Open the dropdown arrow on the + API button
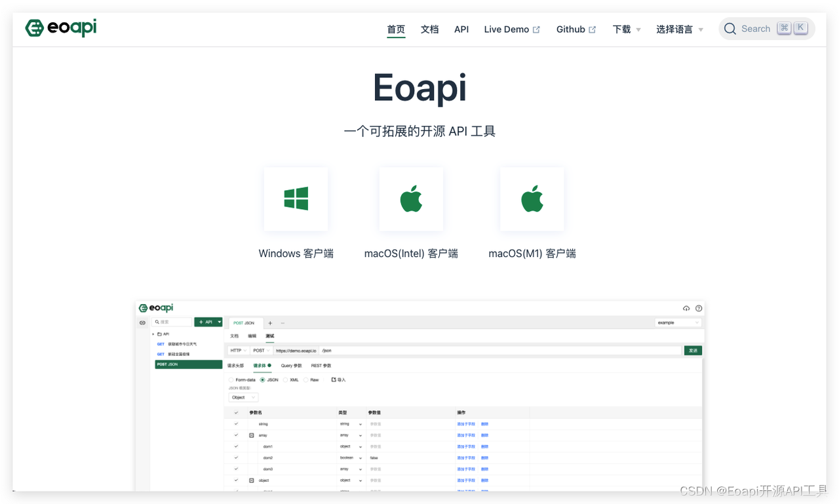839x504 pixels. [220, 322]
